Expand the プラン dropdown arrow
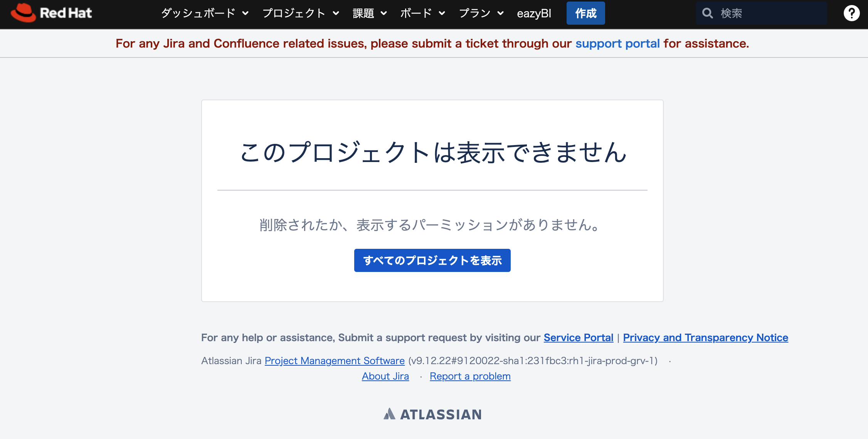The height and width of the screenshot is (439, 868). click(501, 14)
